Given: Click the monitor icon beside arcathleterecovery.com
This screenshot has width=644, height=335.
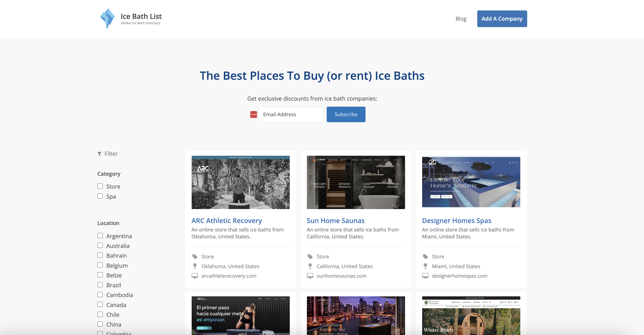Looking at the screenshot, I should pyautogui.click(x=195, y=276).
